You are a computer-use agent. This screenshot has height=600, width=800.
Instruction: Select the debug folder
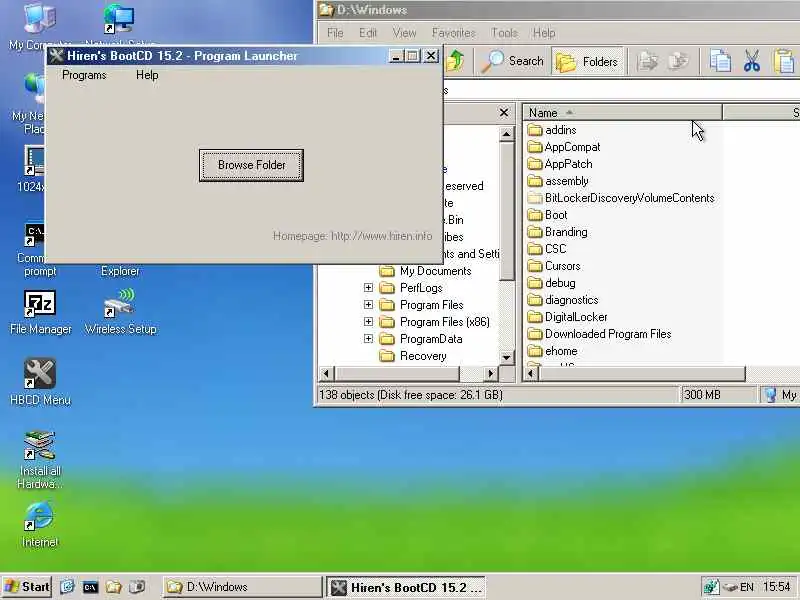point(551,283)
